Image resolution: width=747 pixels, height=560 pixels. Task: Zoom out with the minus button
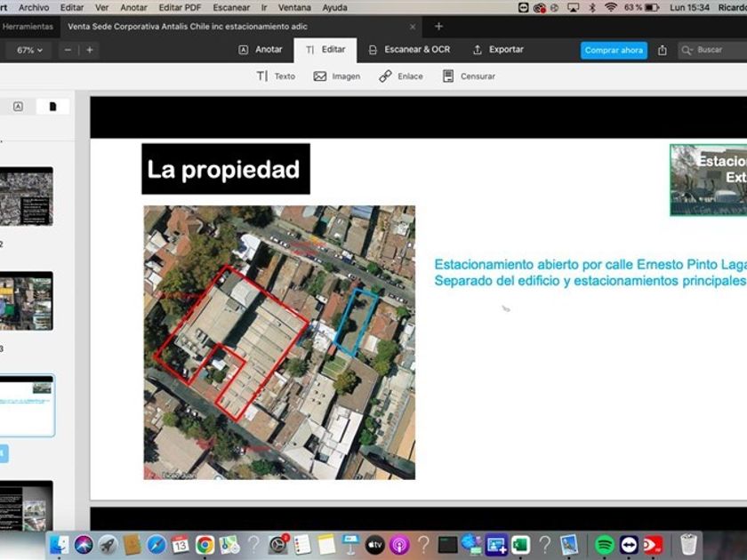(x=68, y=50)
